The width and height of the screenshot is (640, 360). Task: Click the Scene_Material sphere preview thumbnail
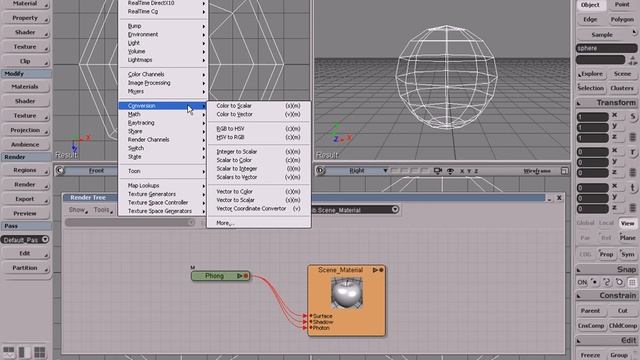[x=347, y=293]
